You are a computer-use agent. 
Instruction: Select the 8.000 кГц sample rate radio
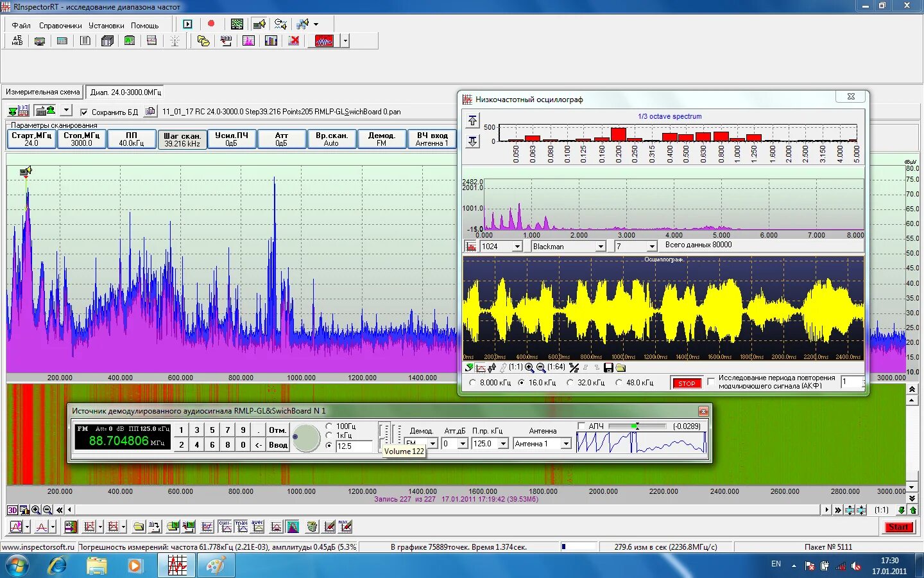tap(473, 383)
